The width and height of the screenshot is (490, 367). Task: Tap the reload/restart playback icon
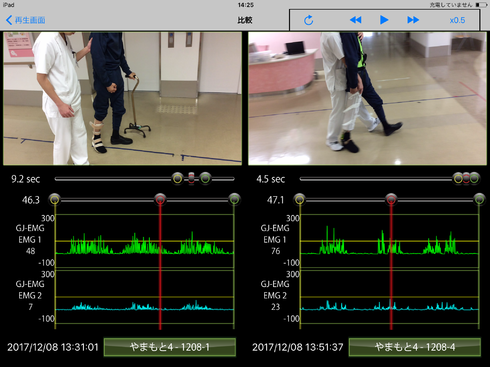308,20
